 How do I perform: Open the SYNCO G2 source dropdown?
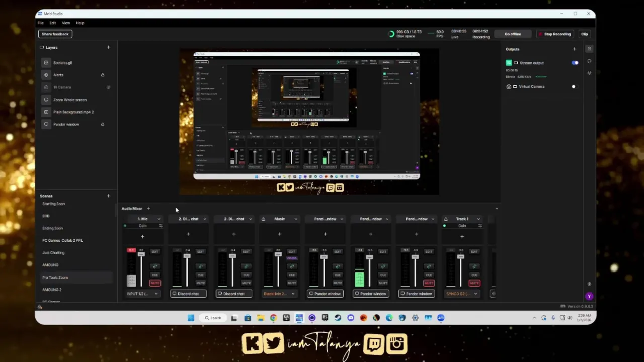(x=462, y=294)
